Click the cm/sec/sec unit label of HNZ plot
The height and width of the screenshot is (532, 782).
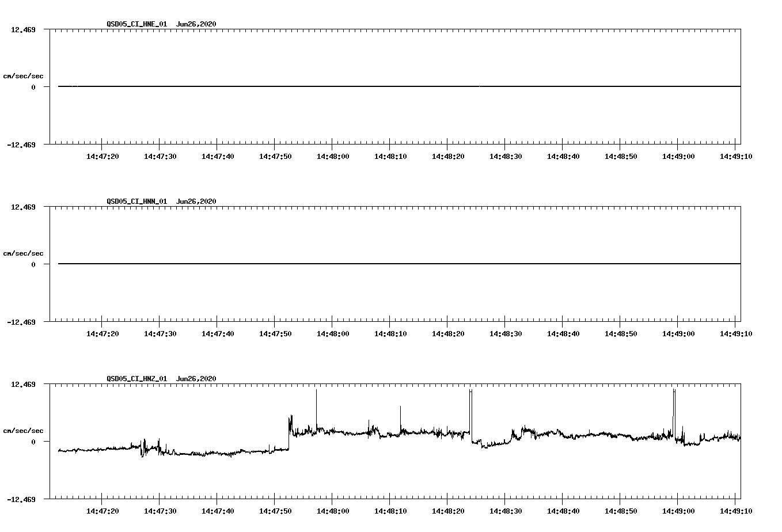23,431
